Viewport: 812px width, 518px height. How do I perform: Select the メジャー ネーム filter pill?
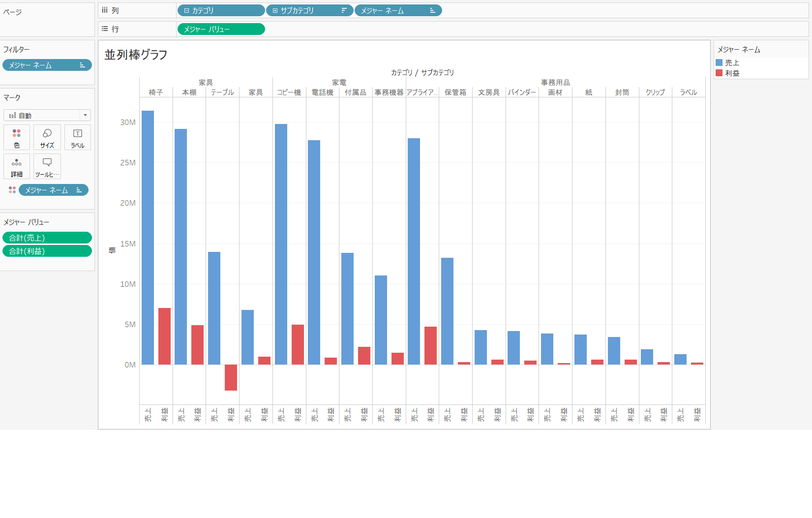coord(47,65)
